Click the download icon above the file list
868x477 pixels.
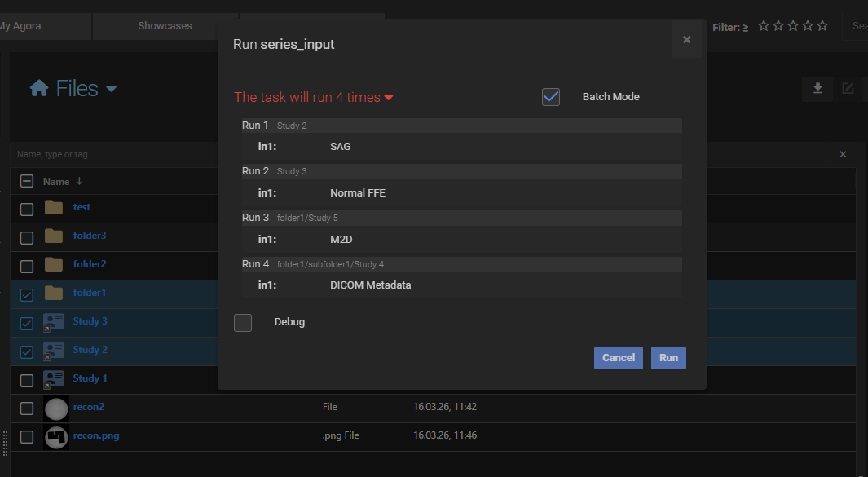tap(817, 89)
